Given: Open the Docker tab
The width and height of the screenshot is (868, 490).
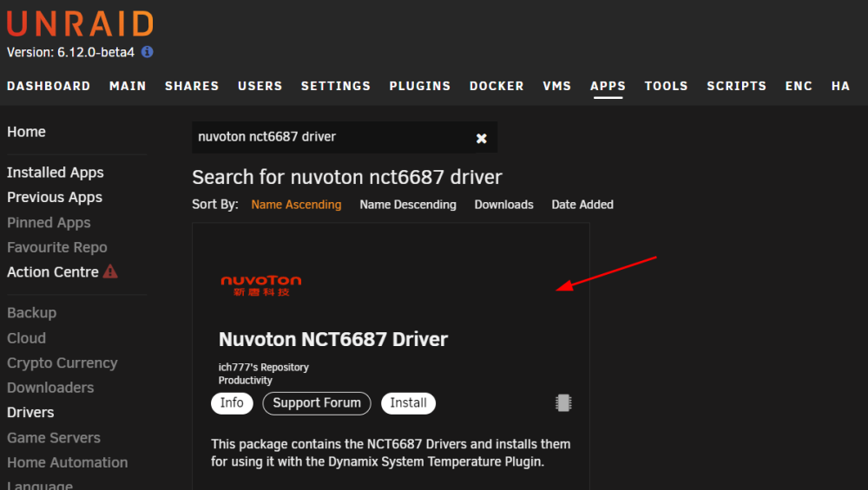Looking at the screenshot, I should click(496, 86).
